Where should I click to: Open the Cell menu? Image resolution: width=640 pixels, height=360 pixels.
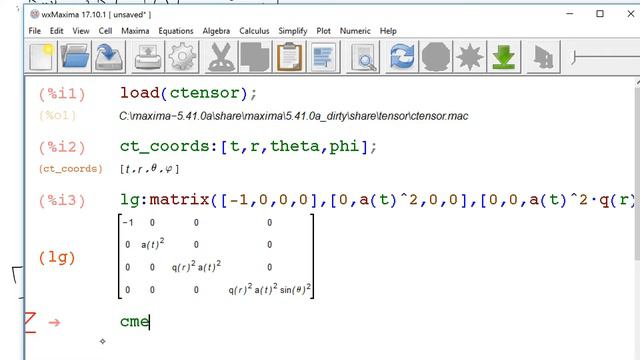pyautogui.click(x=105, y=31)
